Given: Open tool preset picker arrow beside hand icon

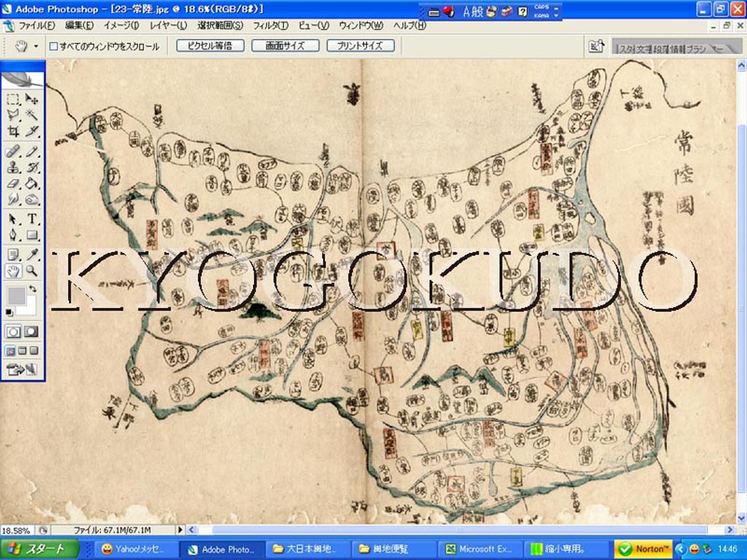Looking at the screenshot, I should point(36,46).
